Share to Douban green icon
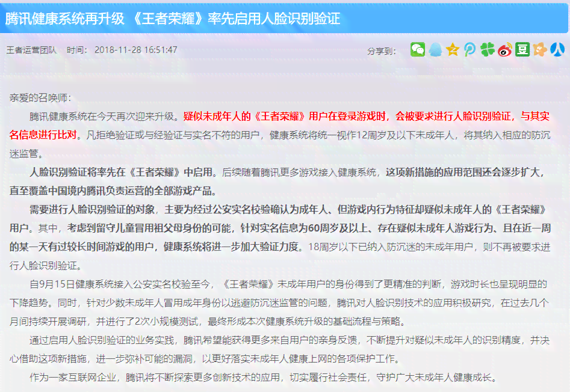Viewport: 570px width, 392px height. 522,49
